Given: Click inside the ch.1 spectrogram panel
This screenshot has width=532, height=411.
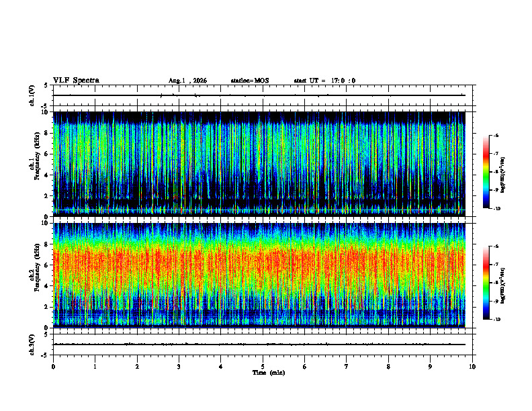Looking at the screenshot, I should click(259, 164).
